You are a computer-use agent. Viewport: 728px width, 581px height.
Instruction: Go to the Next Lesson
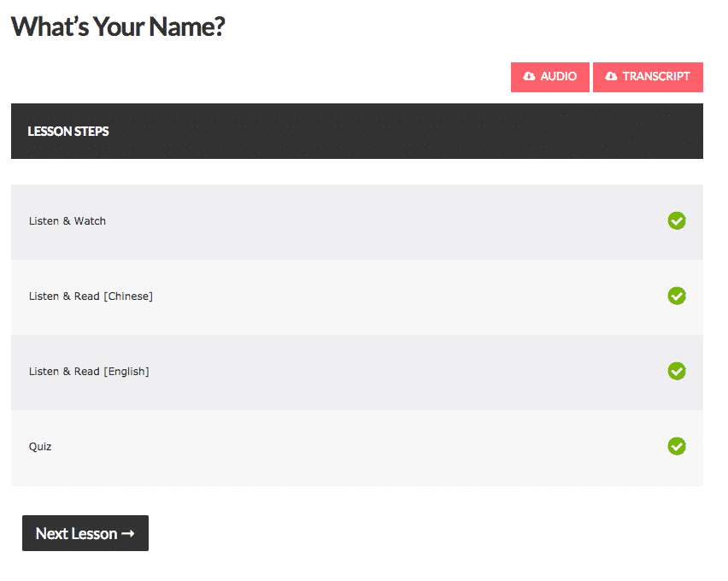point(85,533)
